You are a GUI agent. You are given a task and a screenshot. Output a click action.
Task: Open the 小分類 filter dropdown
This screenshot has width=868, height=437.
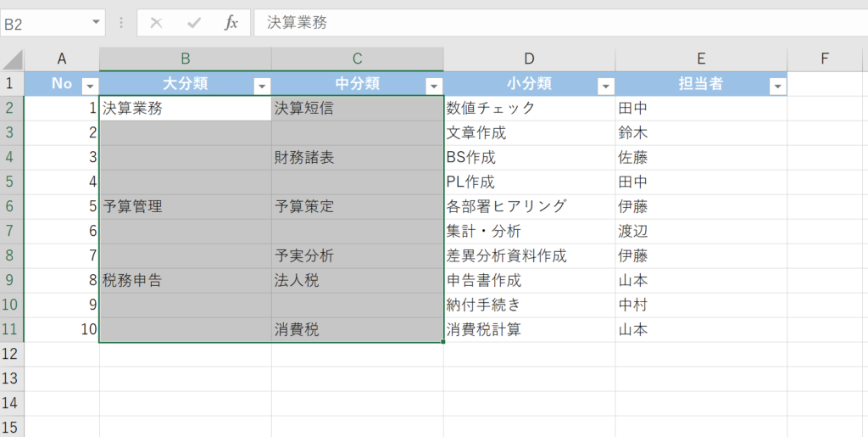[x=605, y=86]
